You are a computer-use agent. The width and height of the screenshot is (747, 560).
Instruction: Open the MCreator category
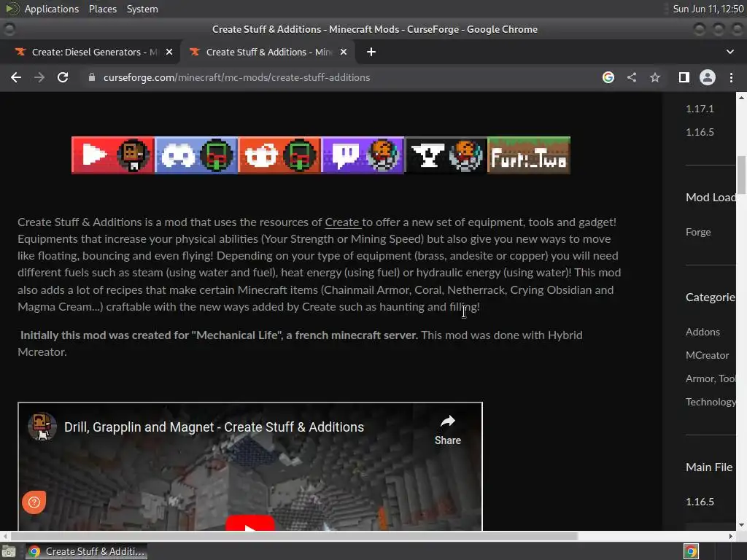pos(707,355)
